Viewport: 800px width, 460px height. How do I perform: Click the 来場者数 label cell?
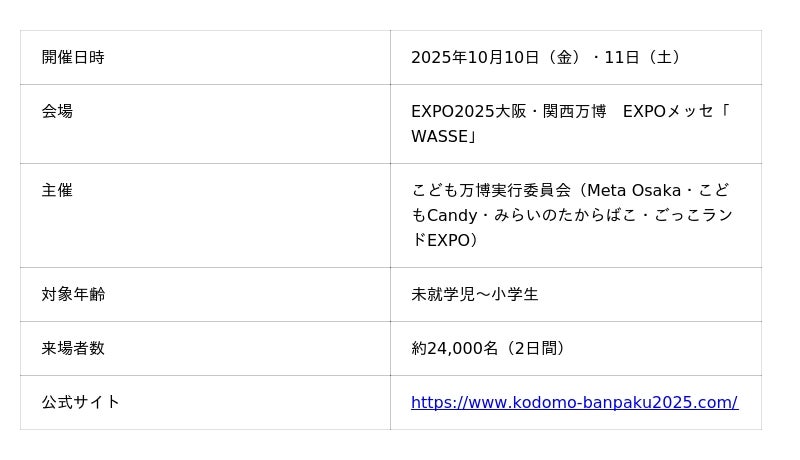73,349
